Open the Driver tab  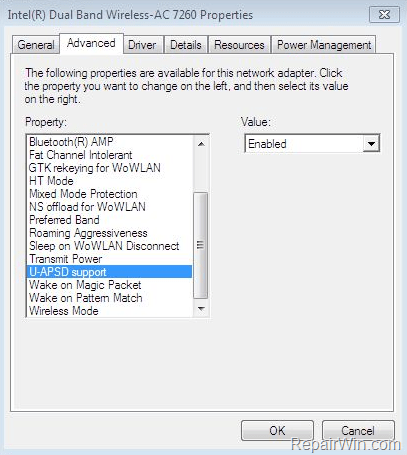[142, 45]
